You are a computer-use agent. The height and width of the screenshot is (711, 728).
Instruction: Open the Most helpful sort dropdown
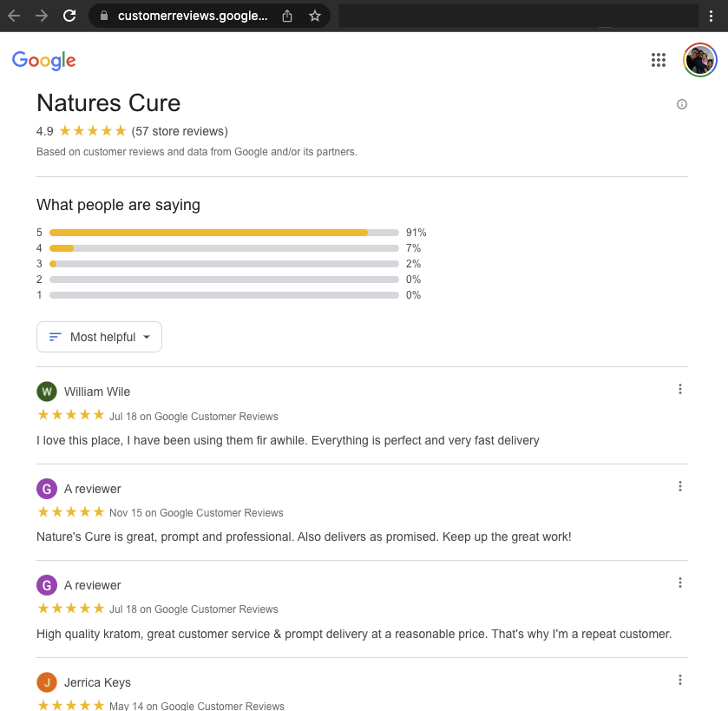click(98, 337)
